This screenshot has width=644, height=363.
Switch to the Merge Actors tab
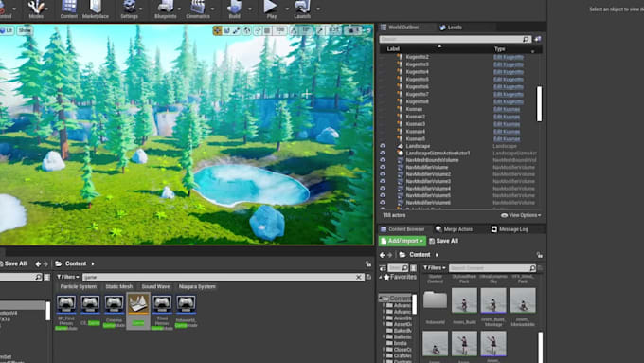tap(455, 229)
